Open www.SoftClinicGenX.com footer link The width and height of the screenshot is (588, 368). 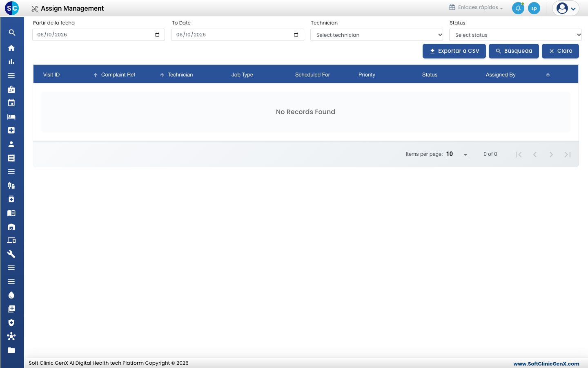(546, 364)
